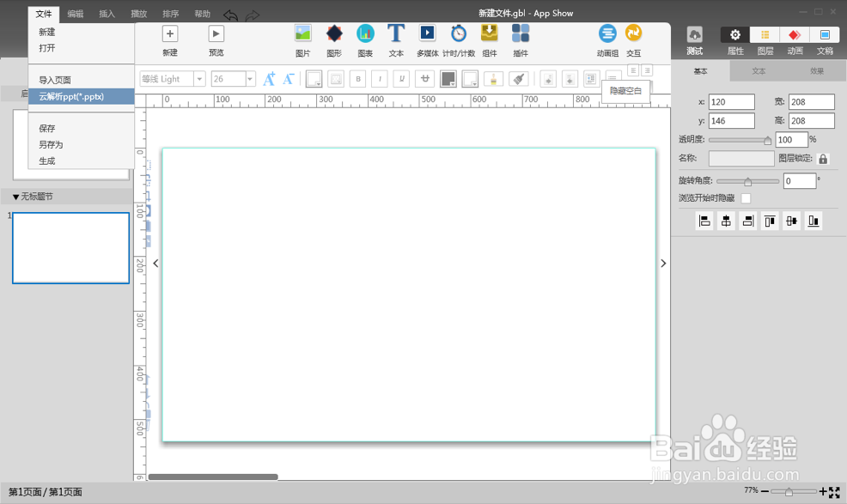Screen dimensions: 847x504
Task: Click the redo arrow icon
Action: click(x=253, y=15)
